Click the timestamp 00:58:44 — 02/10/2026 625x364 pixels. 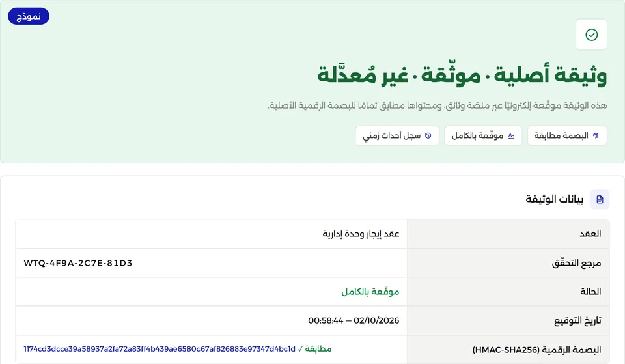coord(354,320)
